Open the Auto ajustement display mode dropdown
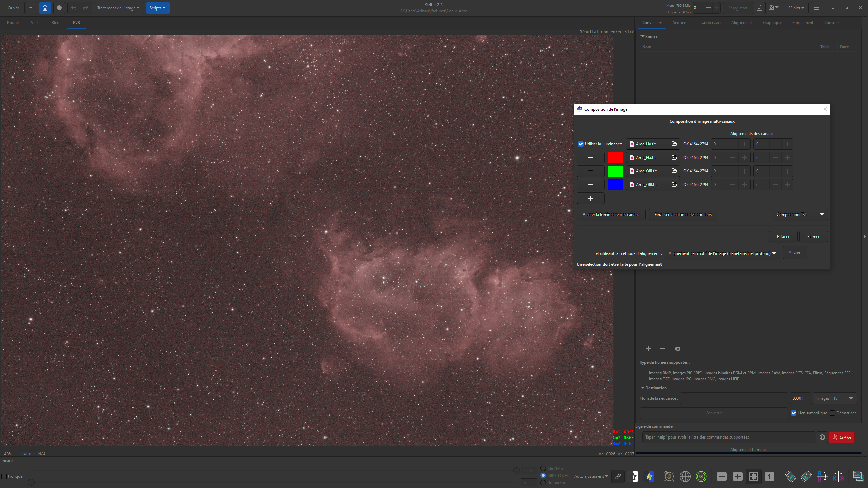Image resolution: width=868 pixels, height=488 pixels. click(591, 476)
